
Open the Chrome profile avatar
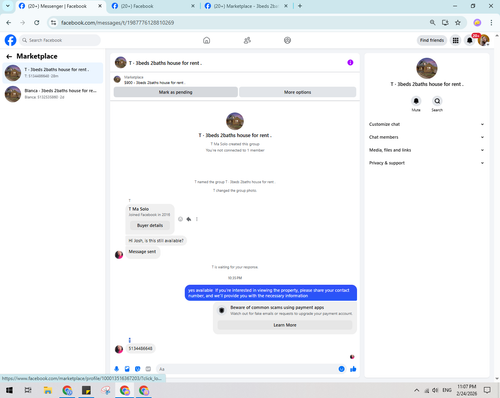point(477,23)
